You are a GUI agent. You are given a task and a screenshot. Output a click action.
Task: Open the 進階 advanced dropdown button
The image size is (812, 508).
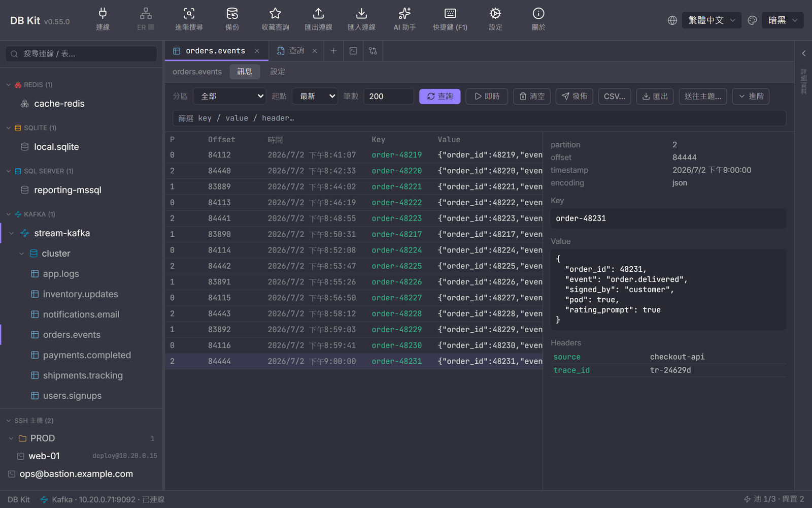click(x=751, y=96)
